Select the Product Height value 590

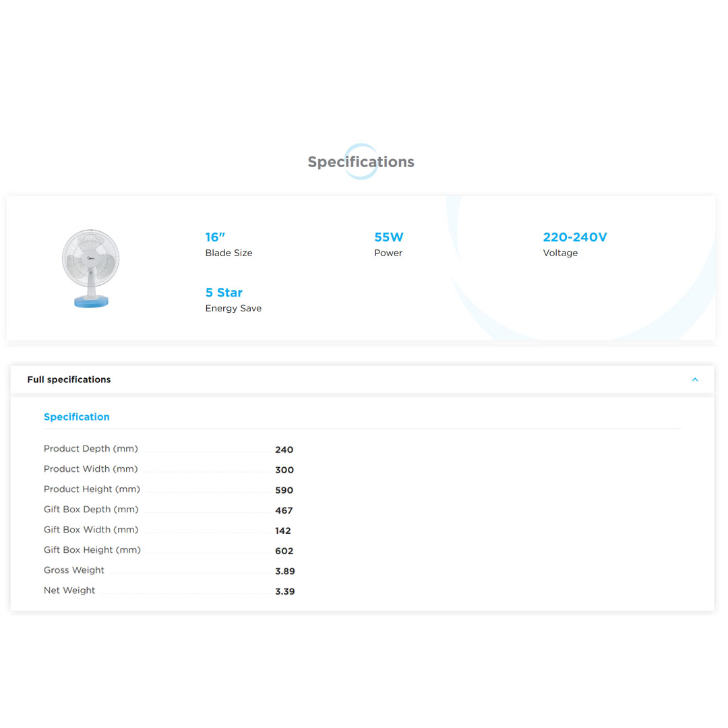pyautogui.click(x=284, y=490)
